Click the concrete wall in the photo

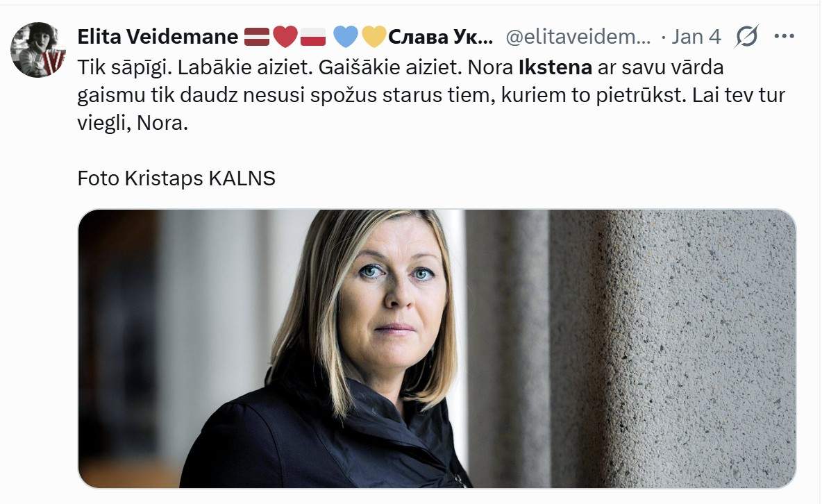pyautogui.click(x=682, y=348)
